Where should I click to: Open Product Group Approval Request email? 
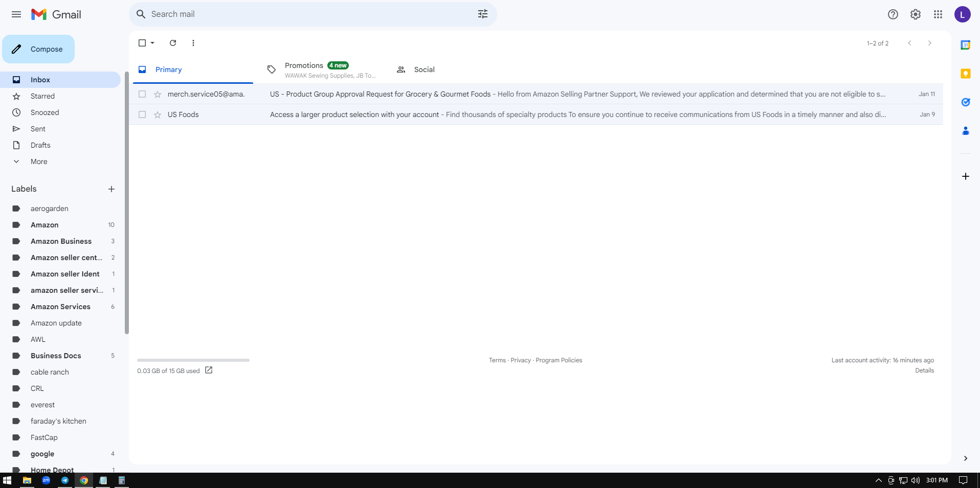tap(536, 94)
